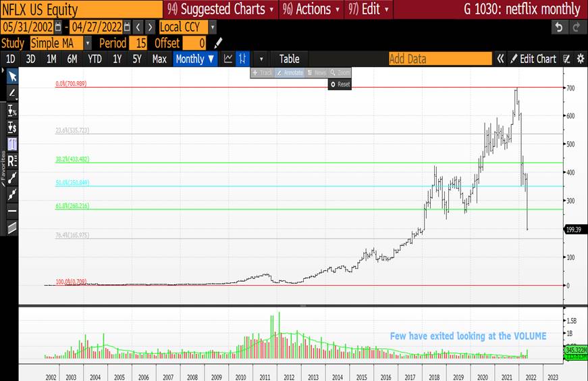Click the 345.322M volume value tag
The image size is (588, 381).
click(576, 350)
